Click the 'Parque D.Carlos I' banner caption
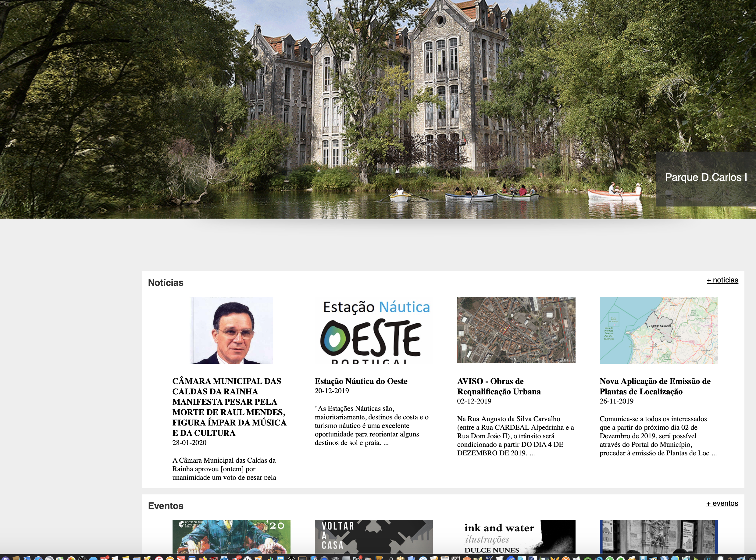Image resolution: width=756 pixels, height=560 pixels. click(x=706, y=177)
